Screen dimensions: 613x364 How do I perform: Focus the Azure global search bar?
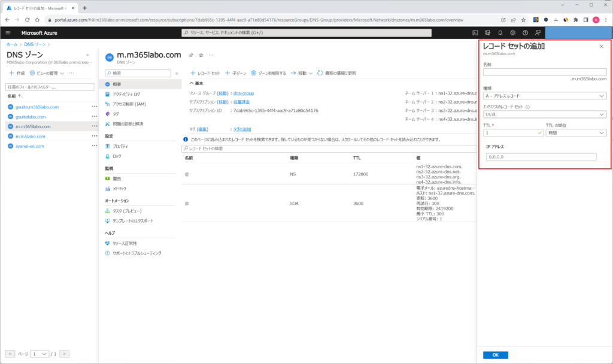pyautogui.click(x=306, y=33)
